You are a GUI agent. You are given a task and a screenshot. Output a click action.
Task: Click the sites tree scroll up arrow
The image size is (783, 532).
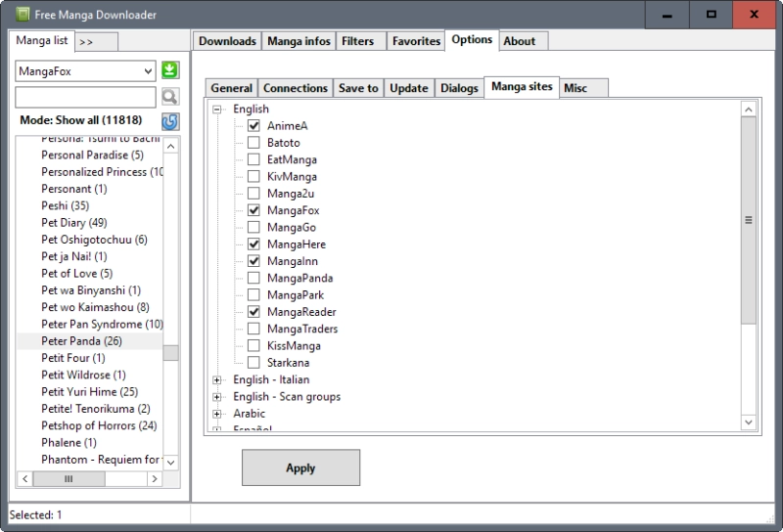pos(748,110)
